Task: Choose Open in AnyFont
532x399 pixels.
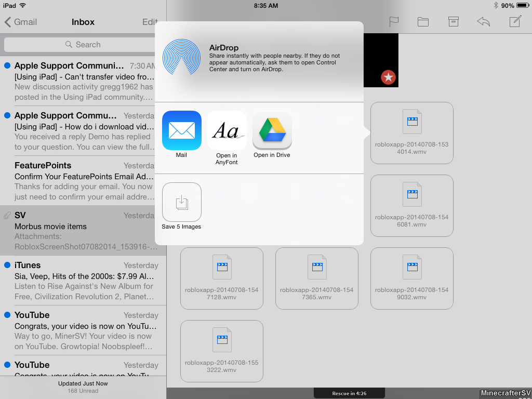Action: tap(227, 130)
